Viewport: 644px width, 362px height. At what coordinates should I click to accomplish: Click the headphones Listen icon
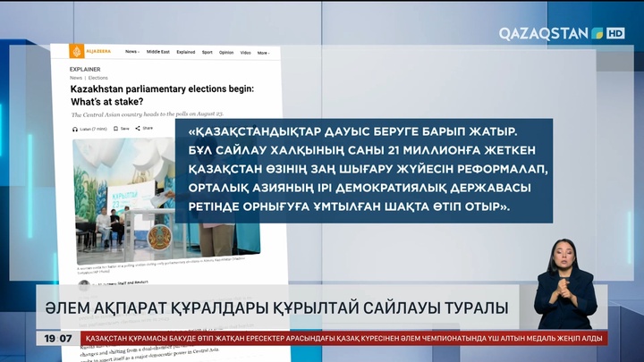coord(75,129)
